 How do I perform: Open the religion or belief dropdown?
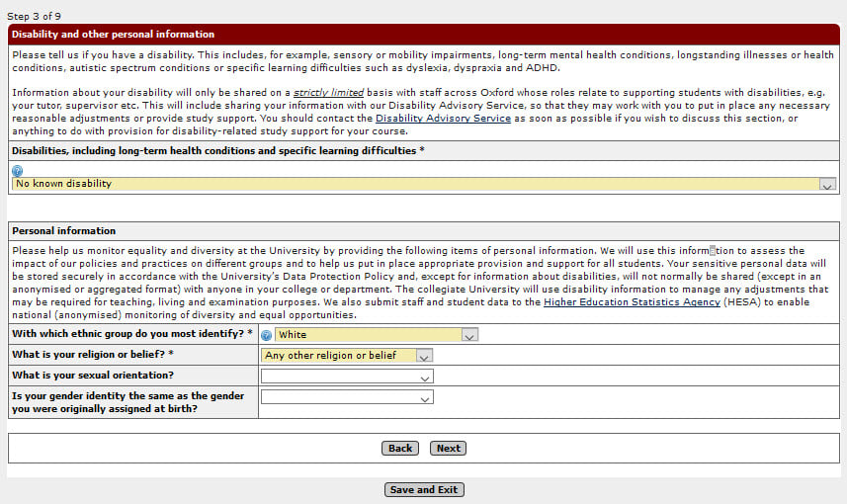pyautogui.click(x=347, y=356)
